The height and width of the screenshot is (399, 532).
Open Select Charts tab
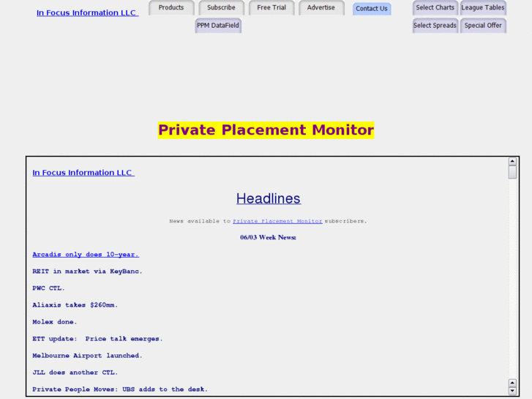tap(435, 7)
